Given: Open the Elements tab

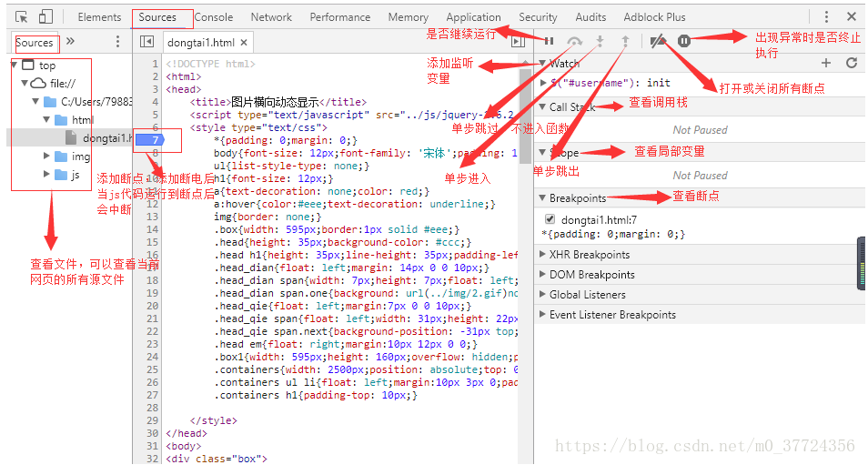Looking at the screenshot, I should (x=99, y=17).
